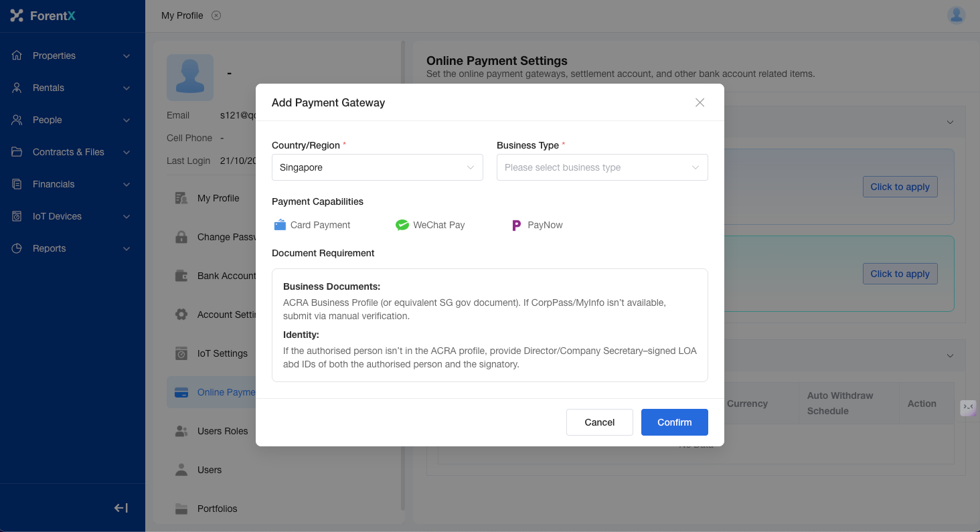The image size is (980, 532).
Task: Close the Add Payment Gateway dialog
Action: coord(700,102)
